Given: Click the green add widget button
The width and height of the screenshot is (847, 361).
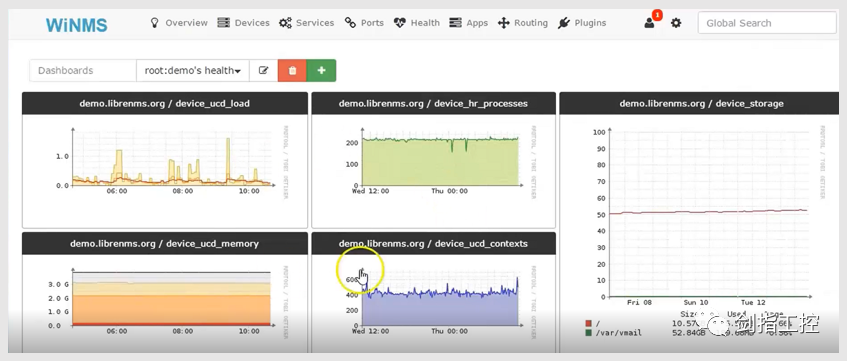Looking at the screenshot, I should (x=321, y=71).
